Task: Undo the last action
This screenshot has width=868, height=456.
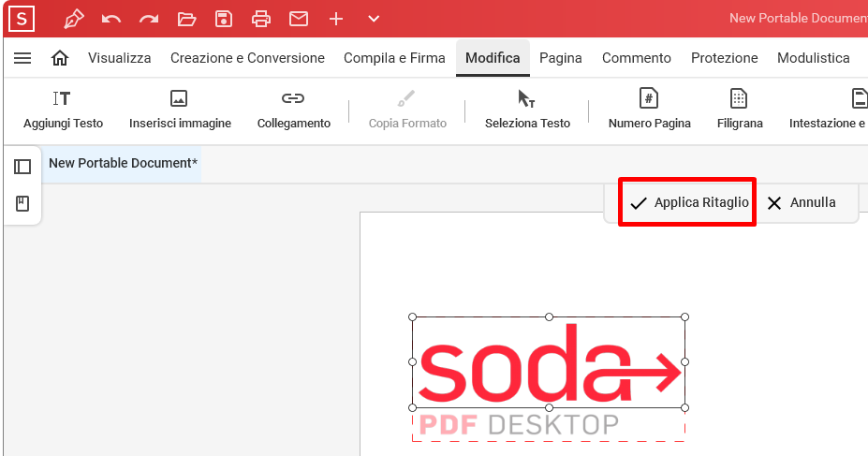Action: (x=111, y=19)
